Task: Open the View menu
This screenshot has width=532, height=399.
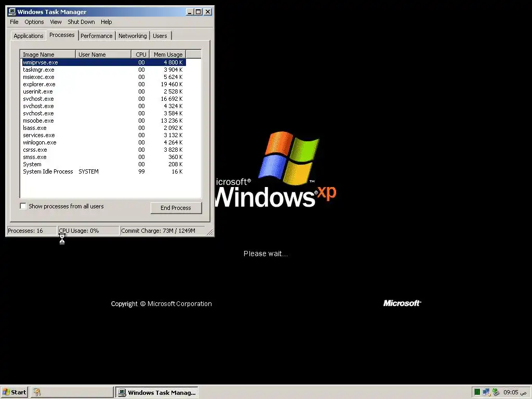Action: [x=56, y=22]
